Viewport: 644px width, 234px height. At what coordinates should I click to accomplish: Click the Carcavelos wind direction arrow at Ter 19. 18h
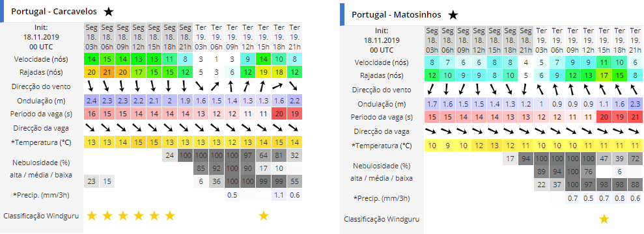point(279,86)
